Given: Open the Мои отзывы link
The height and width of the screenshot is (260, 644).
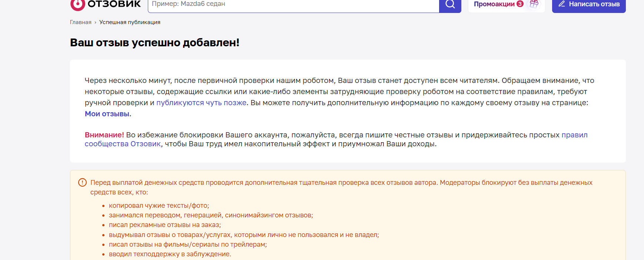Looking at the screenshot, I should (x=107, y=114).
